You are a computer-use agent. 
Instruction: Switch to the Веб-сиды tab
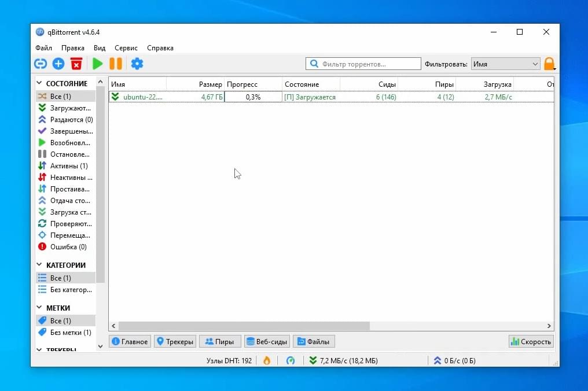coord(267,341)
